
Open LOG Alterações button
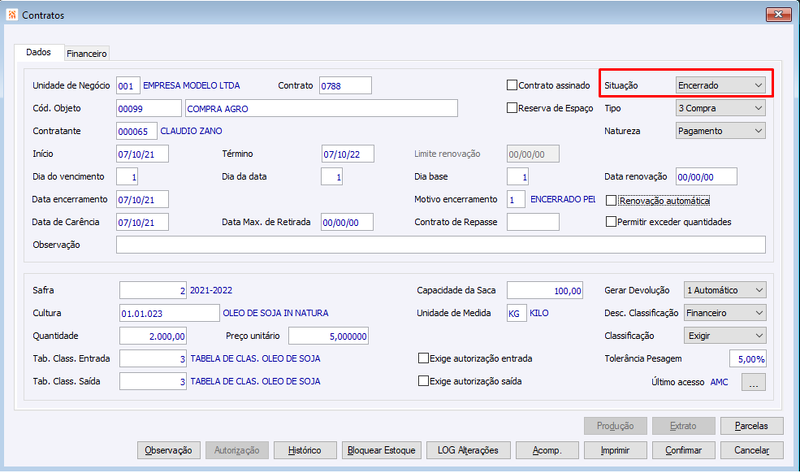[468, 451]
